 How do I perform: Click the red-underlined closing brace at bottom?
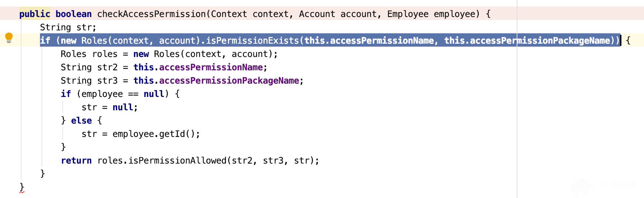click(x=22, y=187)
